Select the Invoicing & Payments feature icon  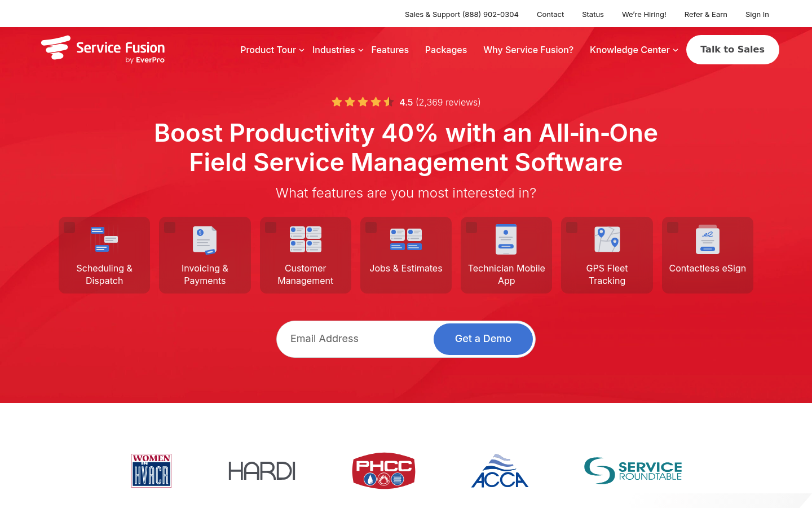[205, 239]
